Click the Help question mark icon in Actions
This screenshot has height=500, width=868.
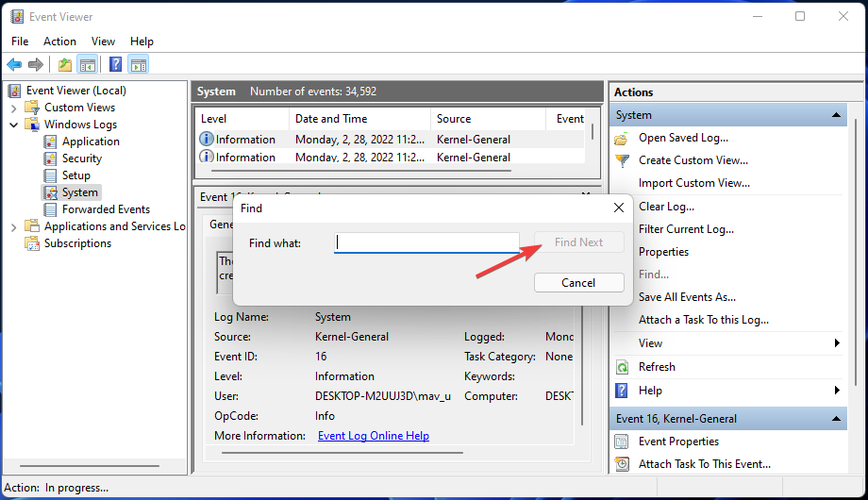coord(622,391)
